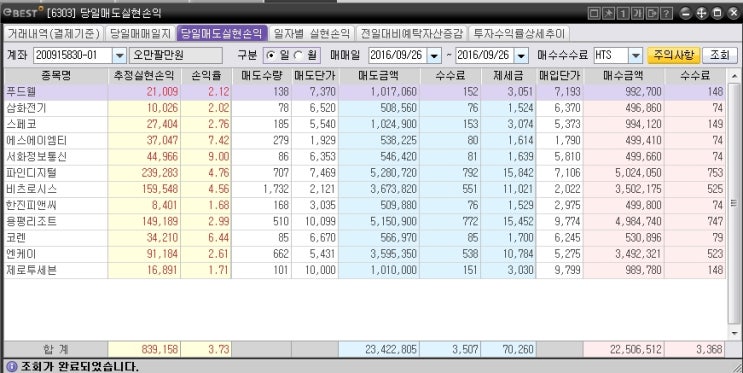
Task: Click the 매도금액 column header
Action: (379, 76)
